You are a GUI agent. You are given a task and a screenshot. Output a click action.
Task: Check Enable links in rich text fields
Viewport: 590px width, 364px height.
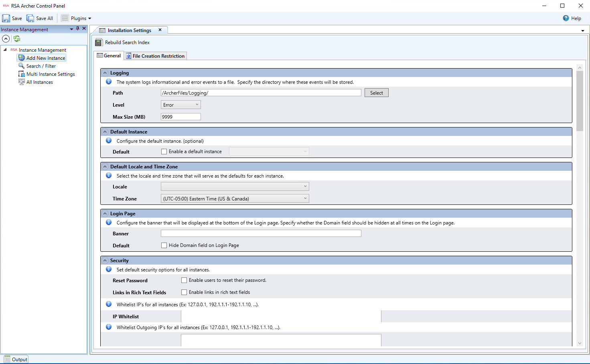tap(184, 292)
